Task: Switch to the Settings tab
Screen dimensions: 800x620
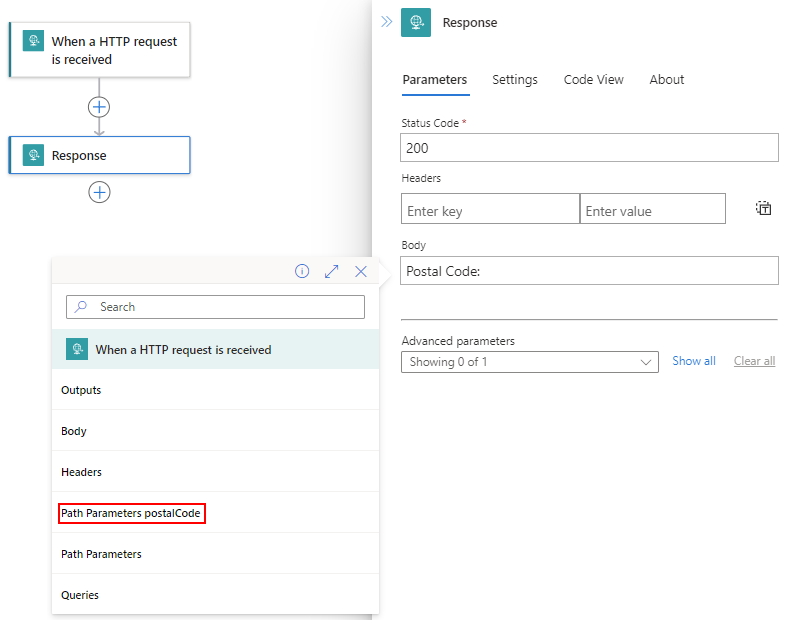Action: click(514, 80)
